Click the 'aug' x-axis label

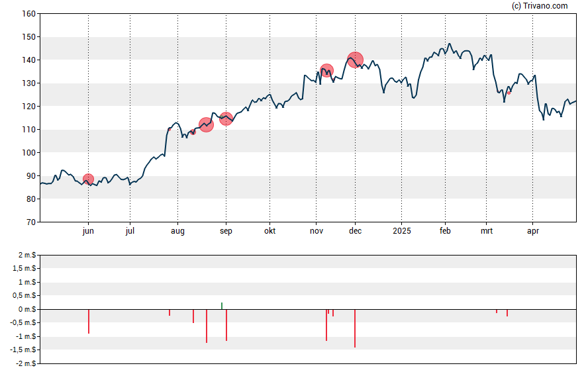point(177,231)
